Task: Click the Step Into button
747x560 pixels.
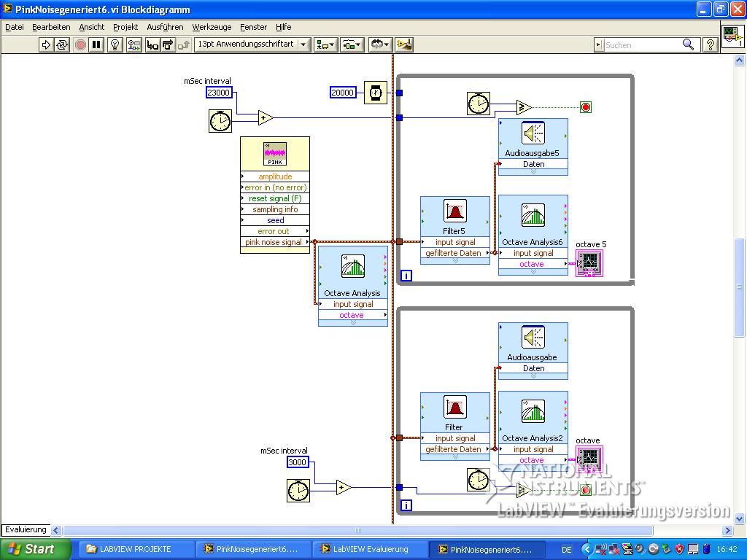Action: coord(152,44)
